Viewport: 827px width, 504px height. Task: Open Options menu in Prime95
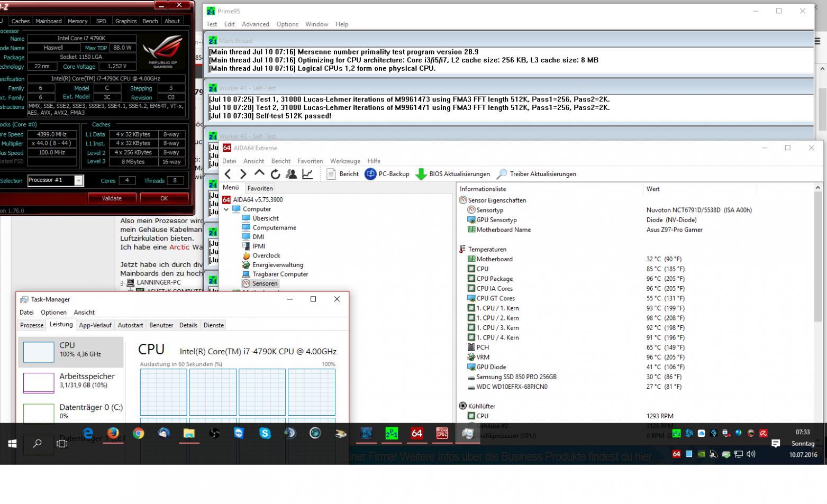tap(287, 24)
